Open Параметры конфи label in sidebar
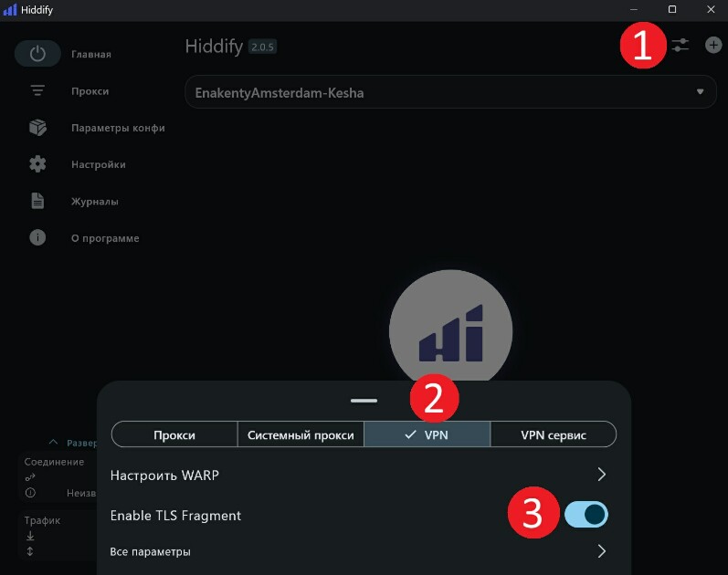 118,128
